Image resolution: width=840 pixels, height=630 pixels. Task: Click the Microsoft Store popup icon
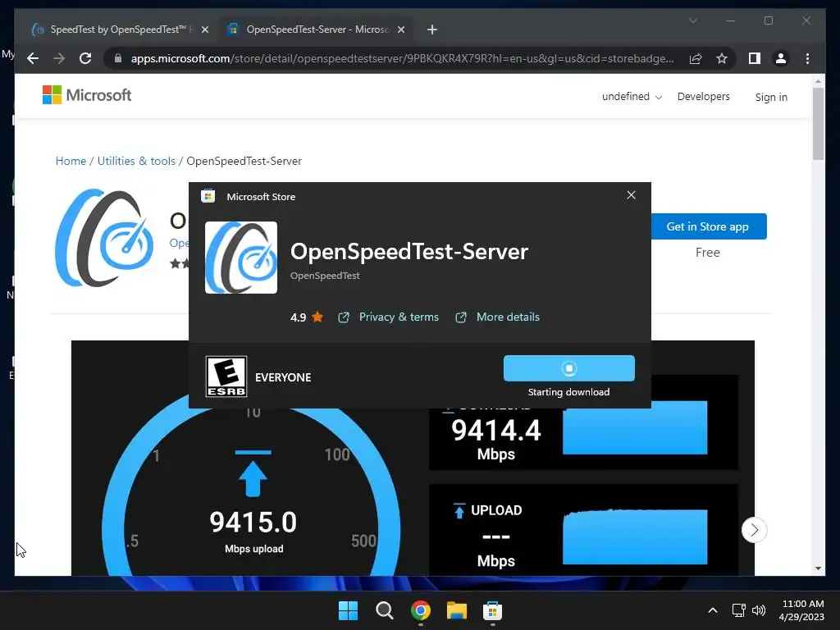point(208,196)
